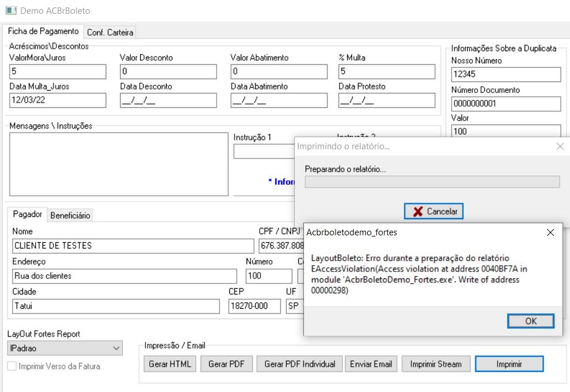This screenshot has width=570, height=392.
Task: Click the Preparando o relatório... label
Action: (x=345, y=169)
